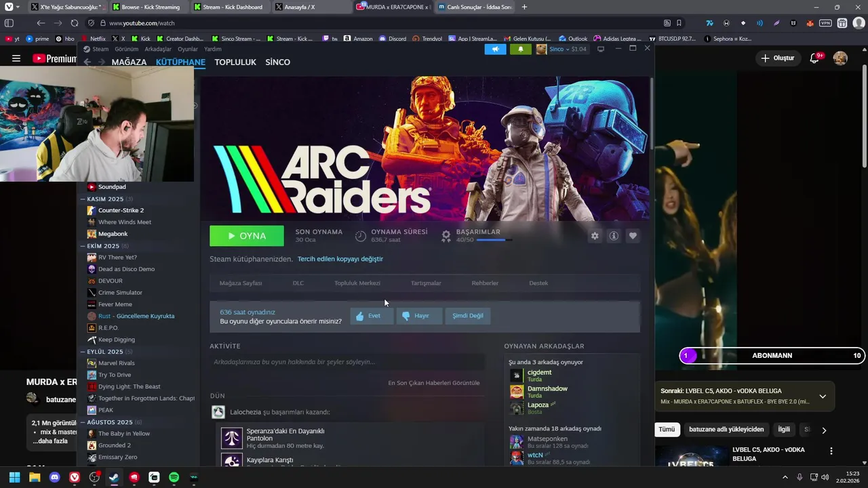Select the İlgili filter chip
Screen dimensions: 868x488
(784, 430)
